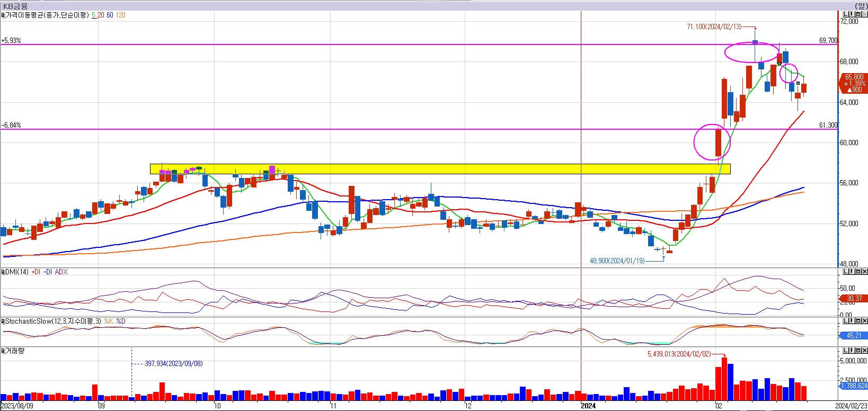Click the -6.84% level label
Image resolution: width=868 pixels, height=411 pixels.
(x=11, y=125)
